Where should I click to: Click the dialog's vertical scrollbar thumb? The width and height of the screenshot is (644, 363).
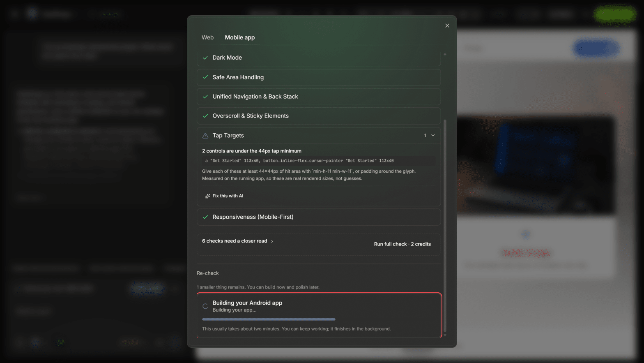pyautogui.click(x=445, y=226)
